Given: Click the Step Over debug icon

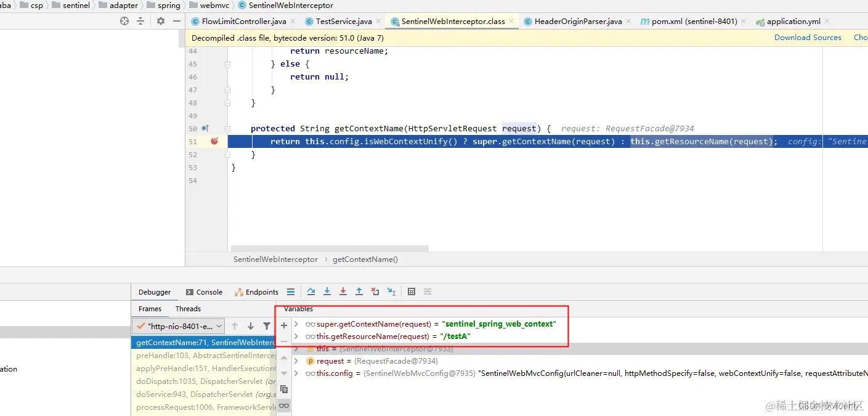Looking at the screenshot, I should click(311, 292).
